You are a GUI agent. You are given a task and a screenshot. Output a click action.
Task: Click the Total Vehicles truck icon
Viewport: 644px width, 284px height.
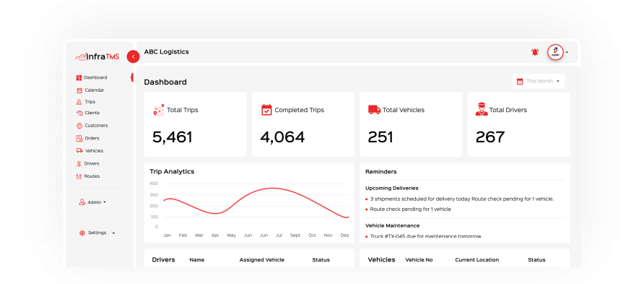click(x=374, y=110)
